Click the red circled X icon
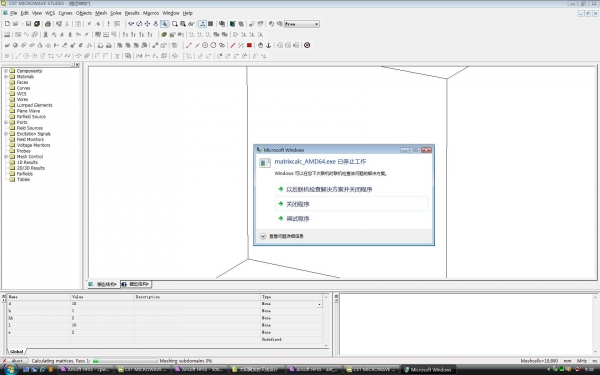 point(307,45)
